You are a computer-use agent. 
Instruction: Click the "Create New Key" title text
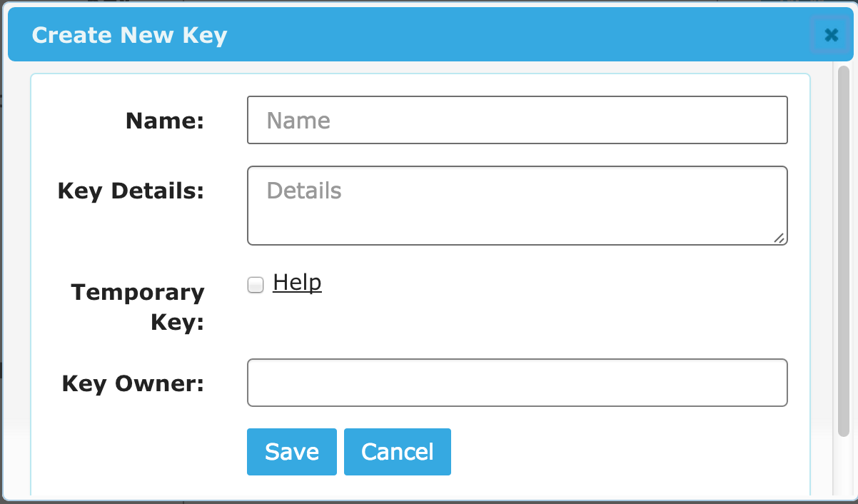point(129,35)
